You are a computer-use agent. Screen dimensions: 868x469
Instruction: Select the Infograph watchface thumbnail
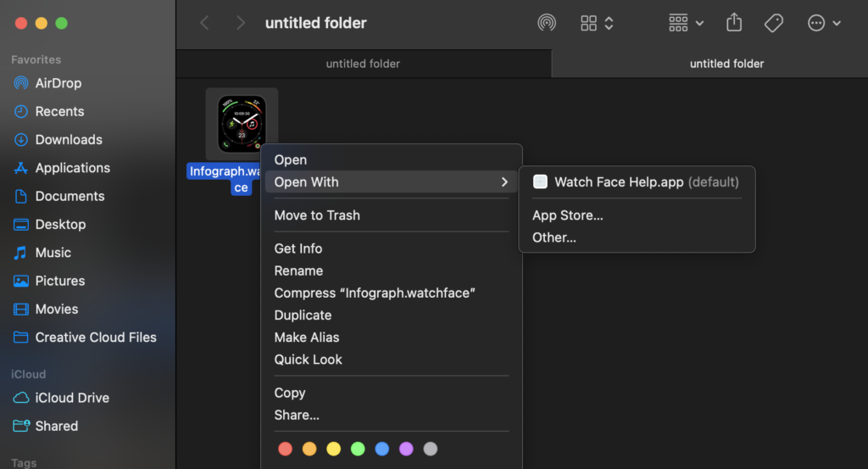[242, 124]
